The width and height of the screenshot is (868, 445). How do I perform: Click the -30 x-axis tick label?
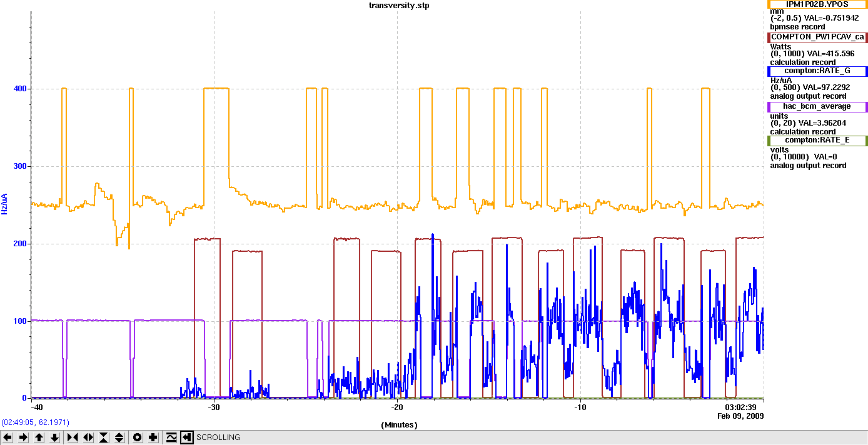(214, 407)
